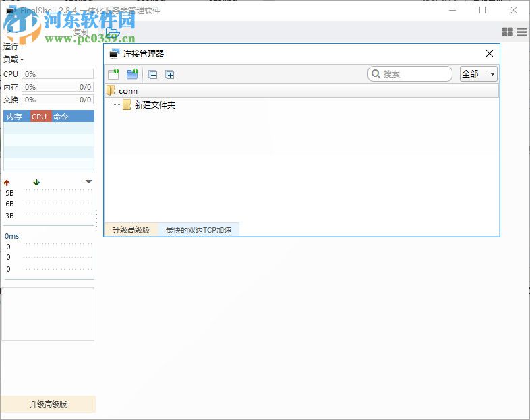Collapse all tree nodes icon

(x=153, y=74)
